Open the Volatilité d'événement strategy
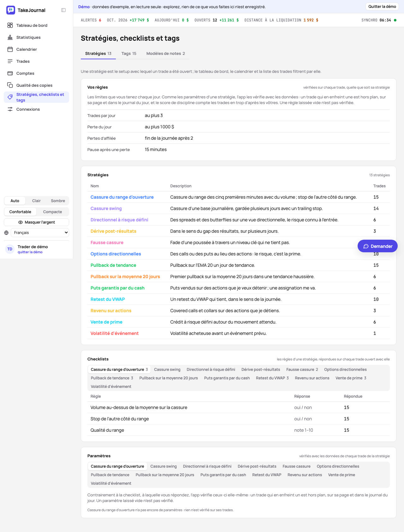The image size is (404, 532). coord(115,333)
